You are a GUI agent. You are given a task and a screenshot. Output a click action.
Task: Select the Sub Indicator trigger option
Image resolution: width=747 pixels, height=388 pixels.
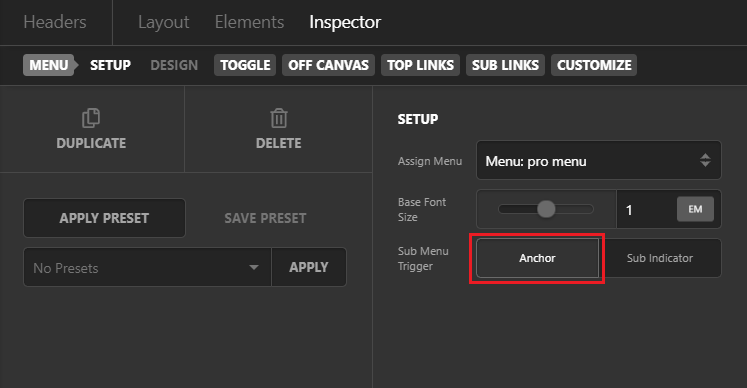(660, 258)
